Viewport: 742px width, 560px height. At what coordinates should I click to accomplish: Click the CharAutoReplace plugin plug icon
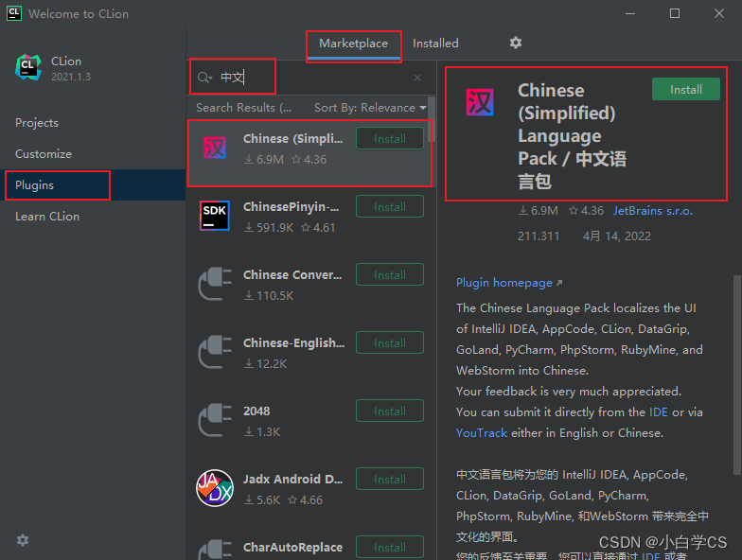click(215, 550)
